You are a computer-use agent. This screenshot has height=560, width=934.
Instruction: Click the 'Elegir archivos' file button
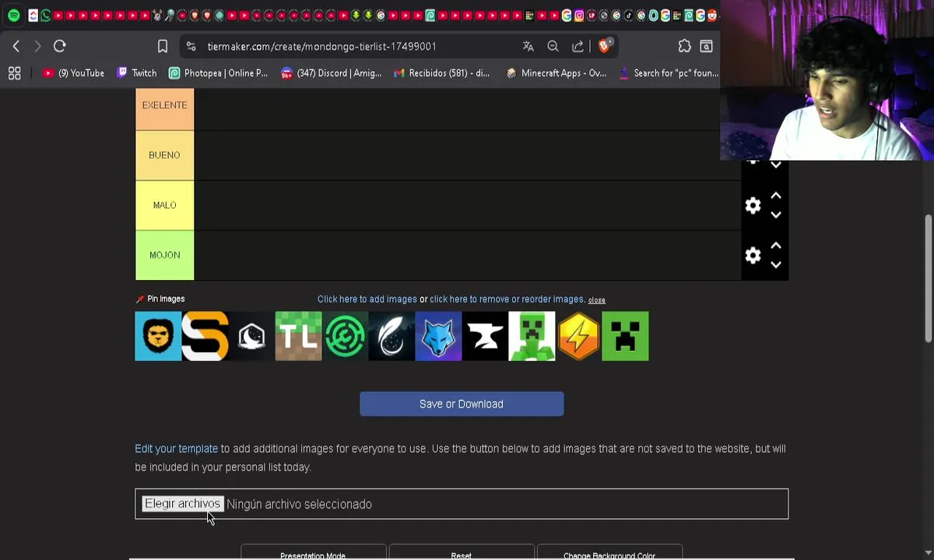point(183,504)
